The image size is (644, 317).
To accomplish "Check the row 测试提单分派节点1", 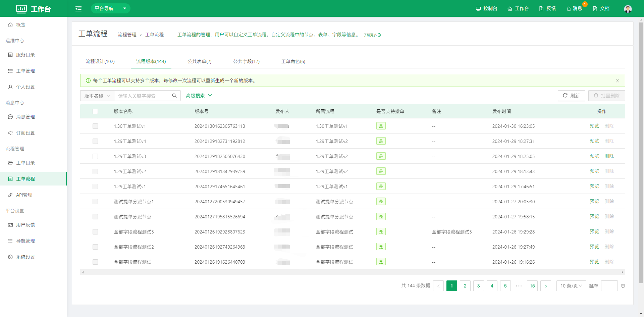I will coord(95,202).
